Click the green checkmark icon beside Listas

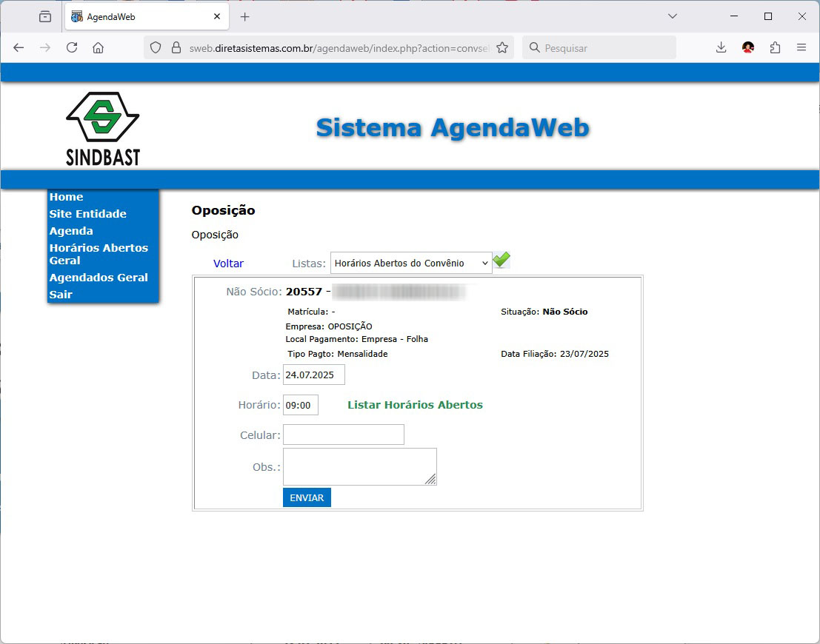click(501, 261)
